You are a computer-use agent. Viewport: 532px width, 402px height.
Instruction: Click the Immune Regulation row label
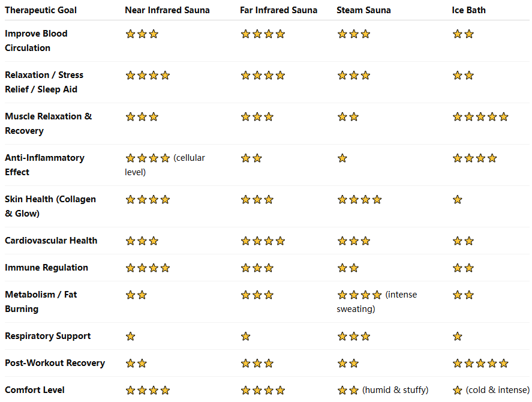coord(46,268)
